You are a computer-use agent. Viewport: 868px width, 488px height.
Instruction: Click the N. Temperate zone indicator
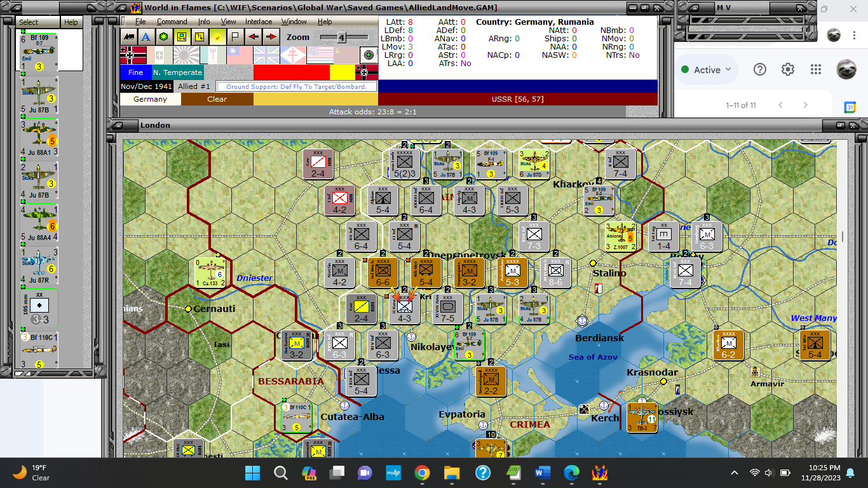tap(178, 72)
